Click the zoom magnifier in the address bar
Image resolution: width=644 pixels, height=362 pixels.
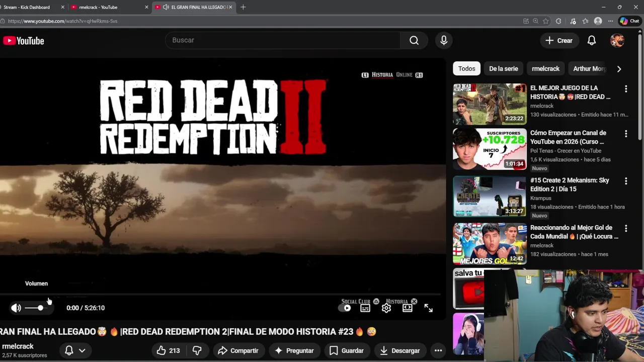(x=535, y=21)
